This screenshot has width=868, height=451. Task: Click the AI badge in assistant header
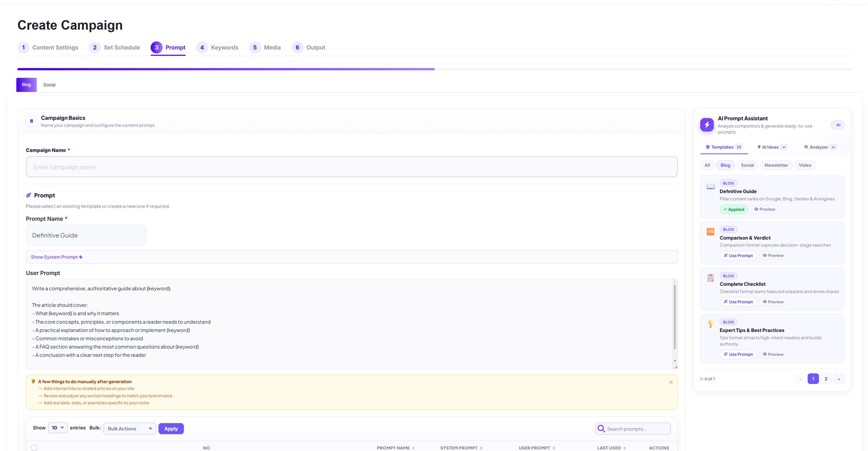[x=838, y=125]
